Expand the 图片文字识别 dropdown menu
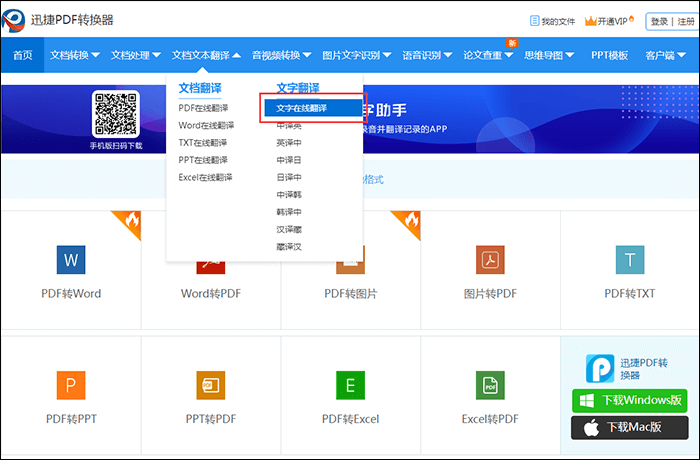This screenshot has width=700, height=460. [357, 55]
